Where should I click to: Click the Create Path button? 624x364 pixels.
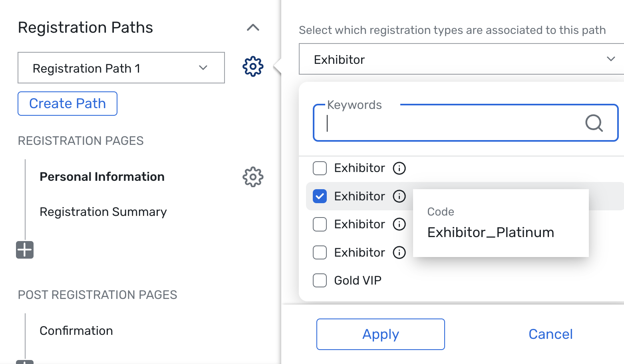coord(68,104)
